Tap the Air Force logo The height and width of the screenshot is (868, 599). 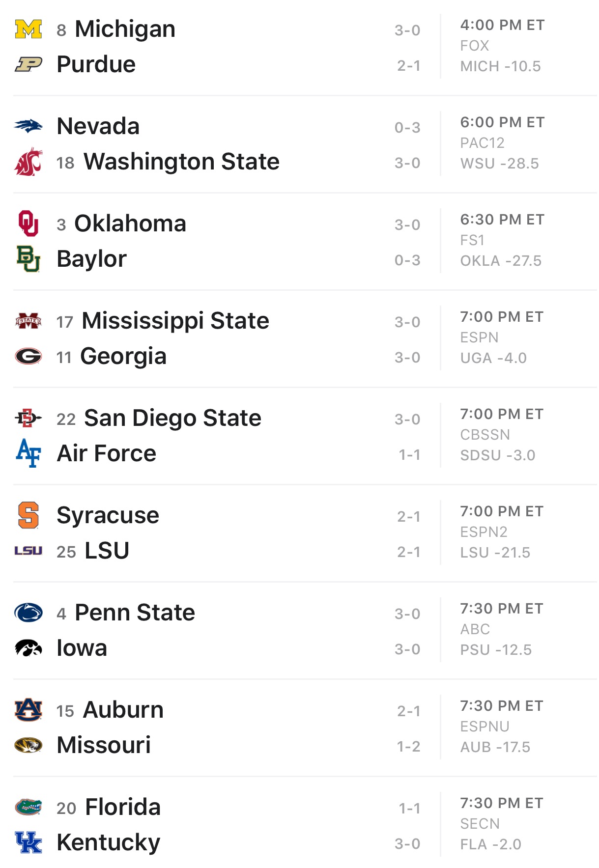pyautogui.click(x=29, y=453)
